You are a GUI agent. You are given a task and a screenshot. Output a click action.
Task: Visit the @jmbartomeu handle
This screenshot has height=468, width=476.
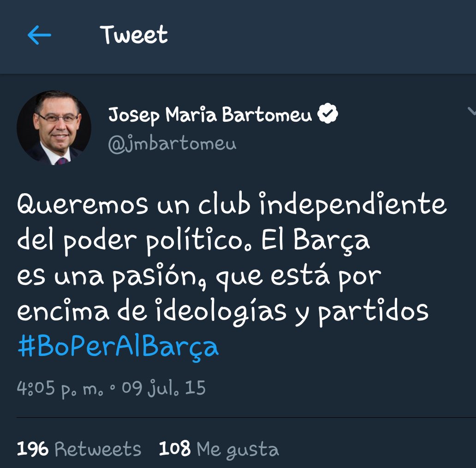172,143
